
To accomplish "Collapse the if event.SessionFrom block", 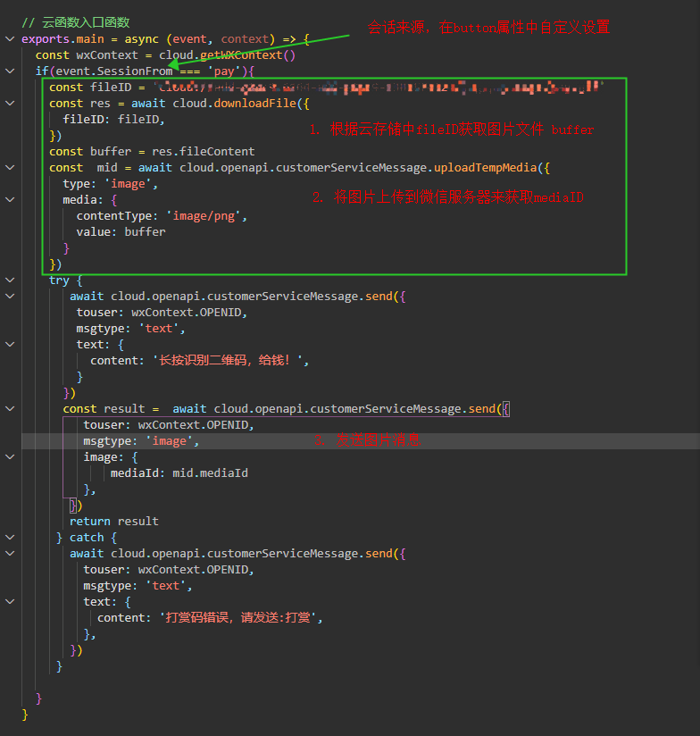I will tap(10, 71).
